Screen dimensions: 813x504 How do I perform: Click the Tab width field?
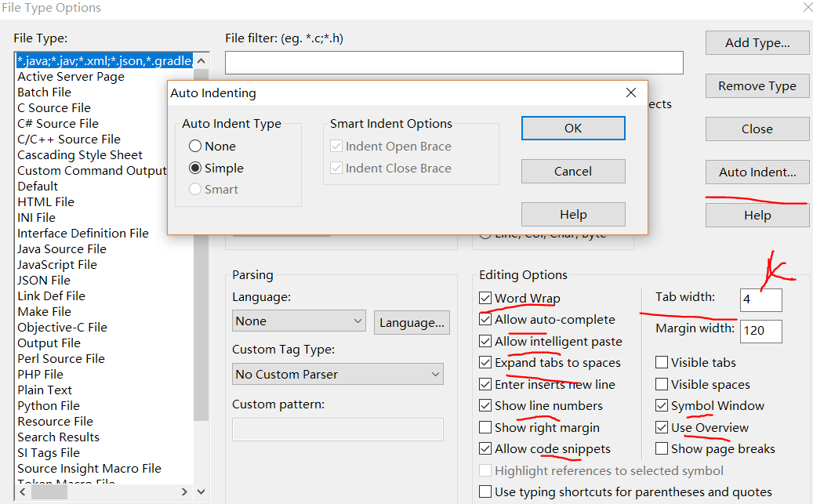[760, 299]
